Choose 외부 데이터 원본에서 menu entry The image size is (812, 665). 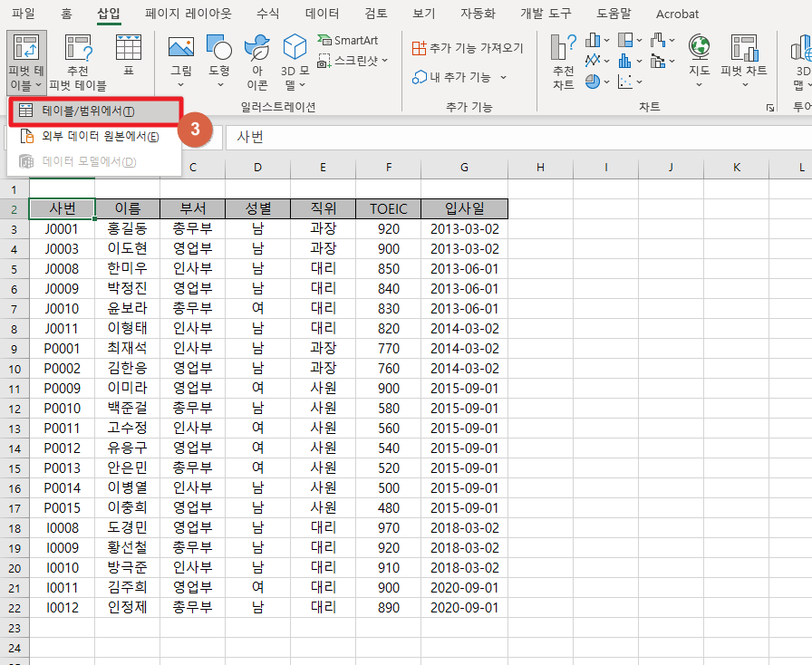(95, 136)
